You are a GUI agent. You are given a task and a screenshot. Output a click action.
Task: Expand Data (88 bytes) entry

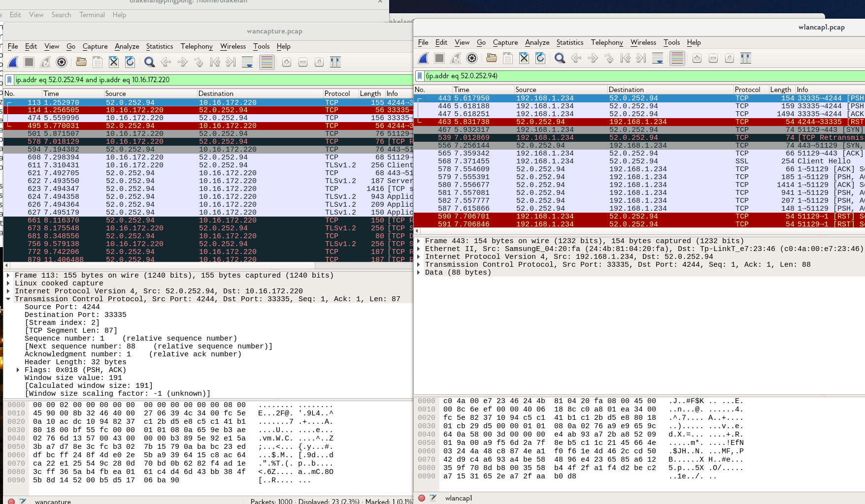[x=419, y=273]
